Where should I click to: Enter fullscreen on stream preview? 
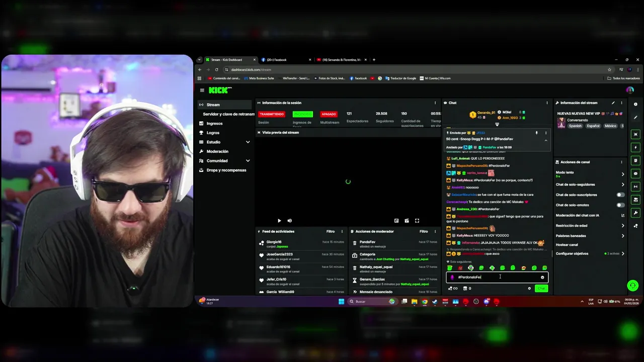[x=417, y=221]
